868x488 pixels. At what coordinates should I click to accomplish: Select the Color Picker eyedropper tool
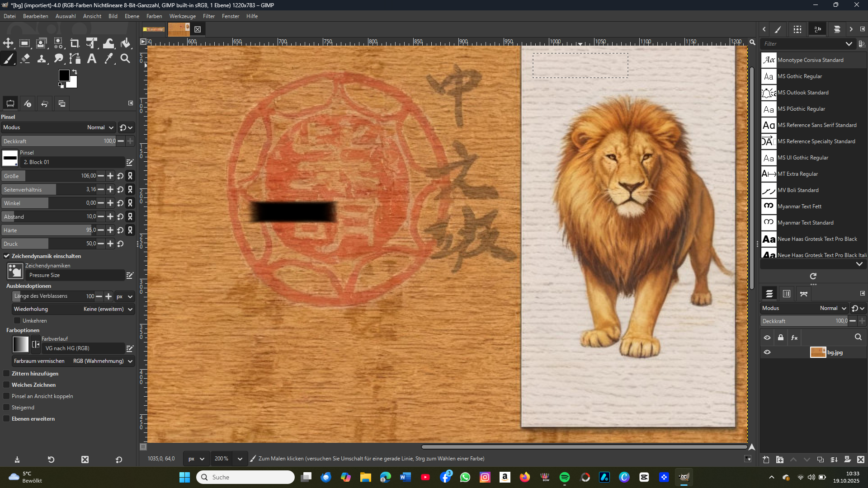[x=108, y=59]
